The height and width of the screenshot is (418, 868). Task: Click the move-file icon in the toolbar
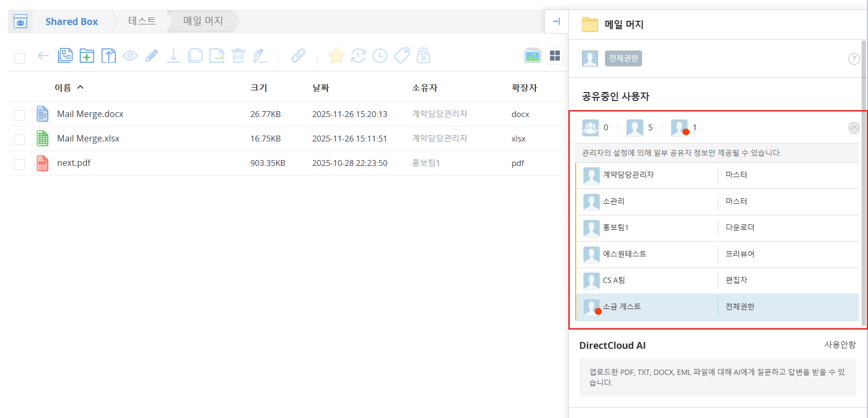[217, 56]
